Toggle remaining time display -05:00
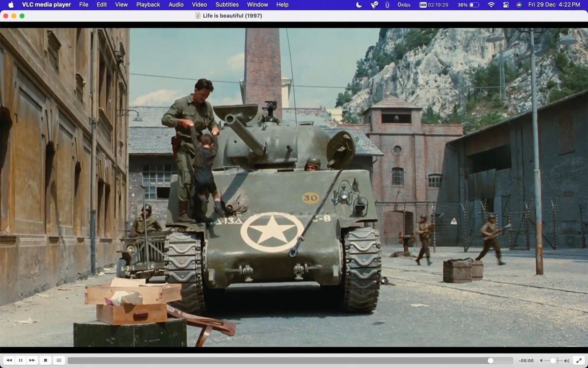This screenshot has height=368, width=588. tap(526, 361)
